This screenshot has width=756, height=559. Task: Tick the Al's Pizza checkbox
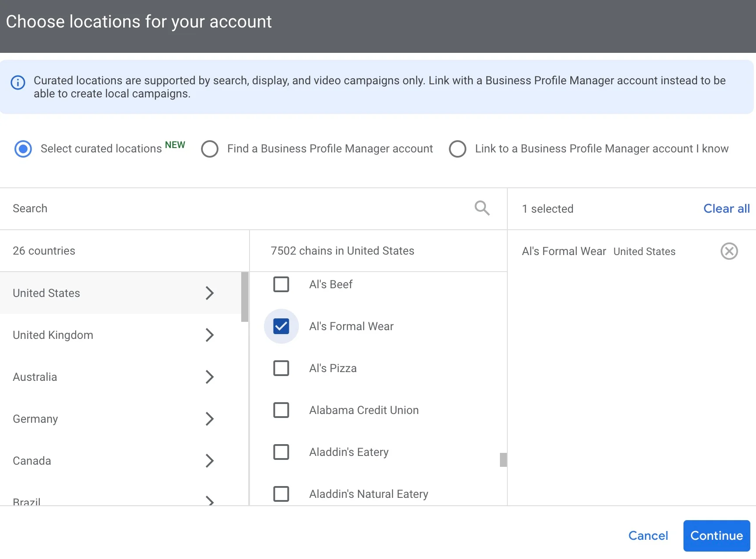point(281,368)
